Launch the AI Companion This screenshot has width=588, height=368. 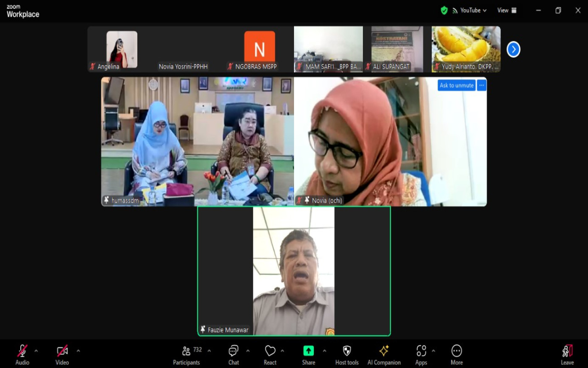click(x=384, y=355)
